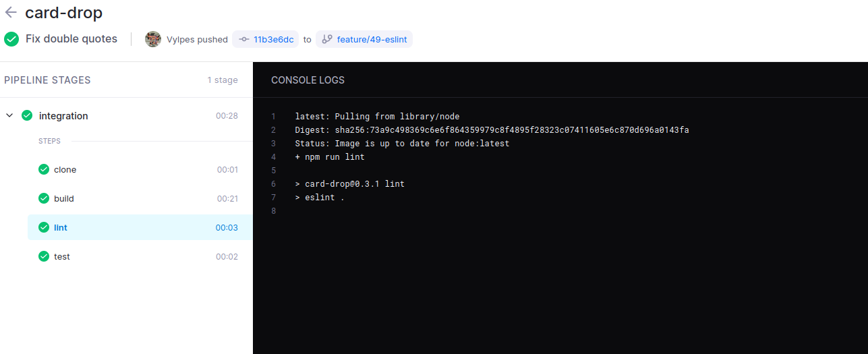Image resolution: width=868 pixels, height=354 pixels.
Task: Click the 1 stage count label
Action: (x=223, y=80)
